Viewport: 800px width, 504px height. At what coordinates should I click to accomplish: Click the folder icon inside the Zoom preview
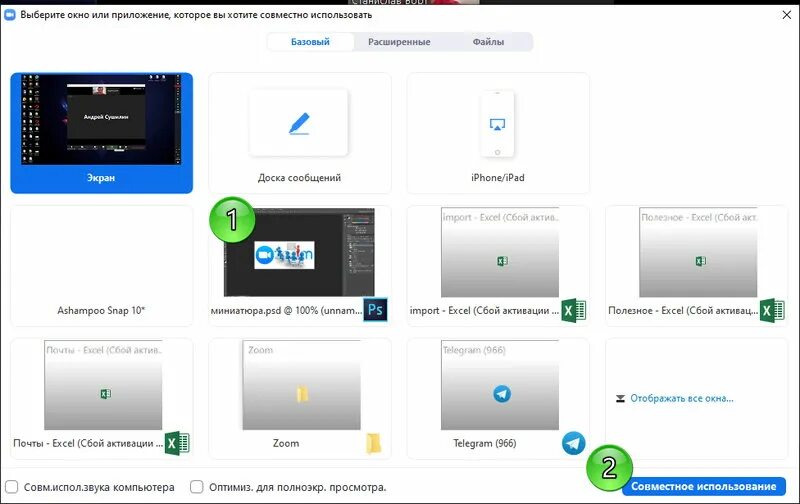[x=302, y=394]
